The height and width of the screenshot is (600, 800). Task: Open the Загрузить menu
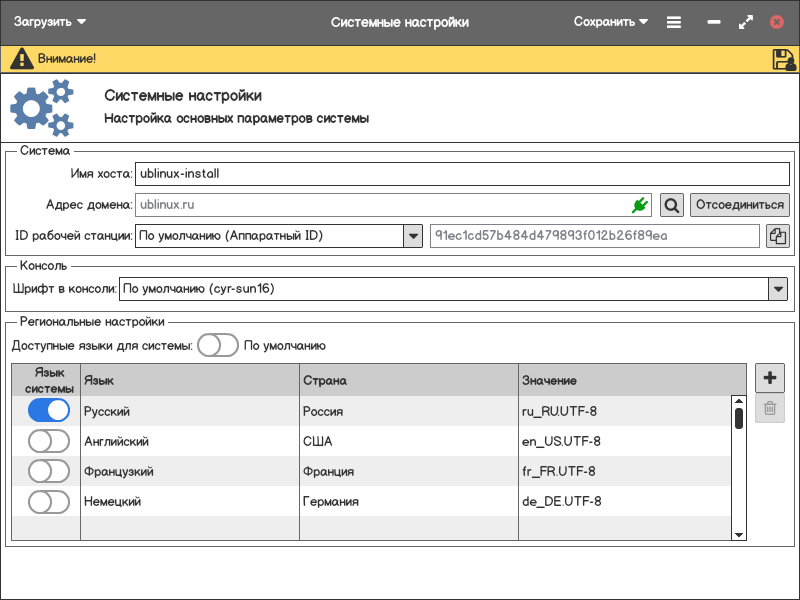click(x=50, y=22)
